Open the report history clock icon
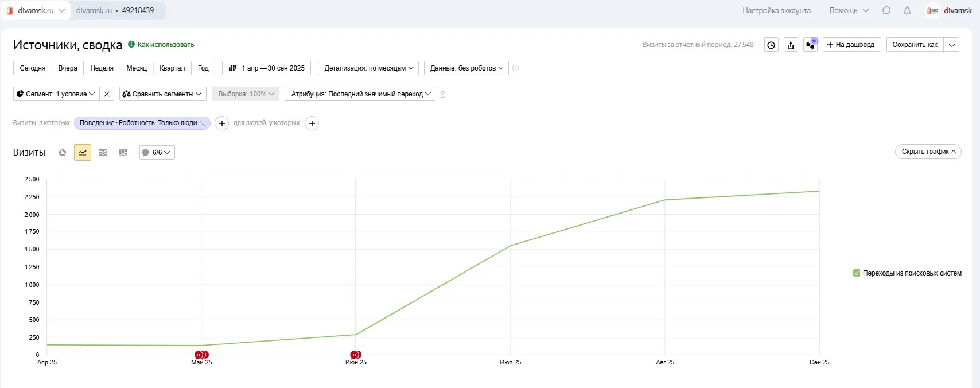The image size is (980, 388). (x=771, y=45)
